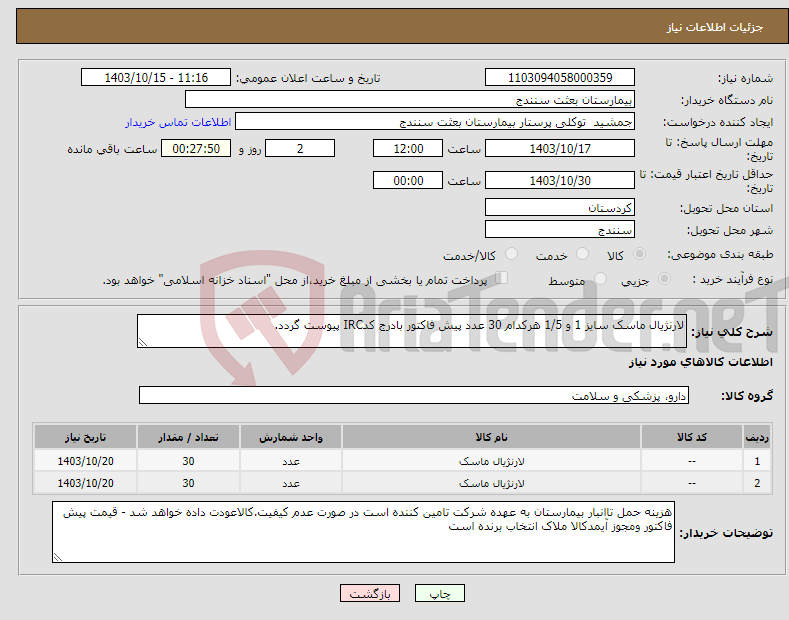Viewport: 789px width, 620px height.
Task: Click the goods group field دارو، پزشکی و سلامت
Action: tap(414, 396)
